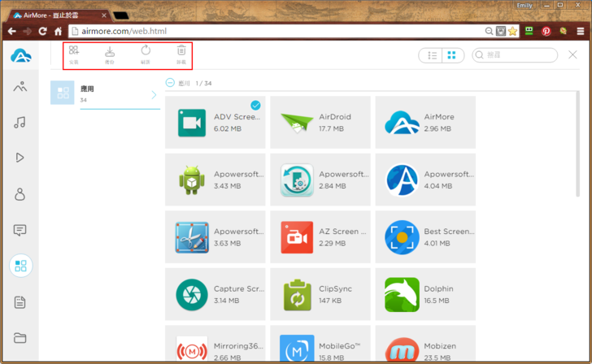This screenshot has height=364, width=592.
Task: Open the Chrome hamburger menu
Action: point(581,32)
